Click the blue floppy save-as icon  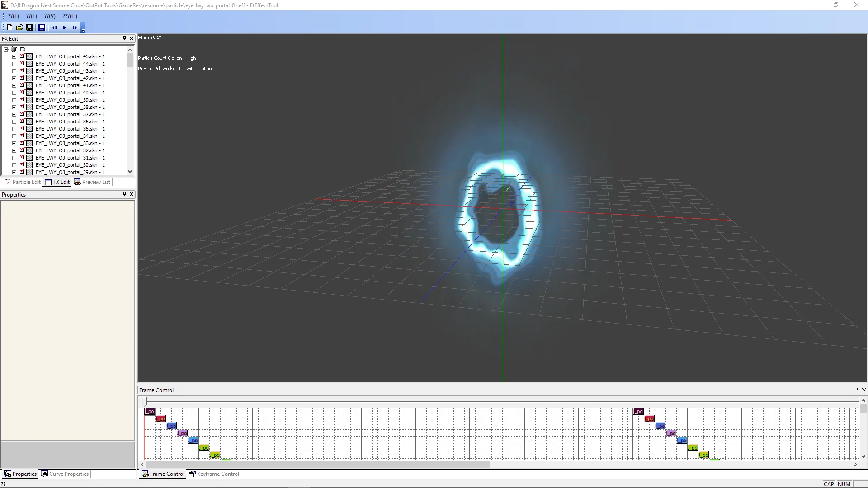click(x=42, y=28)
